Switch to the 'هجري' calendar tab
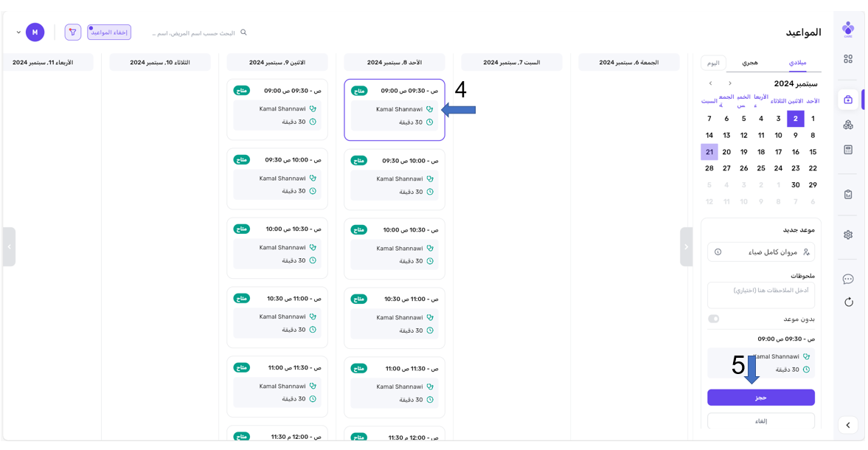 tap(749, 63)
